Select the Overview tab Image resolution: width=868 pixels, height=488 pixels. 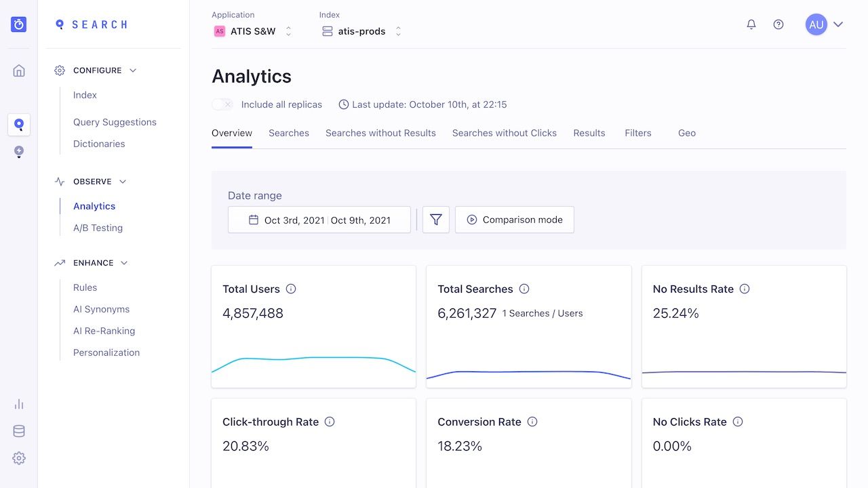pos(232,133)
